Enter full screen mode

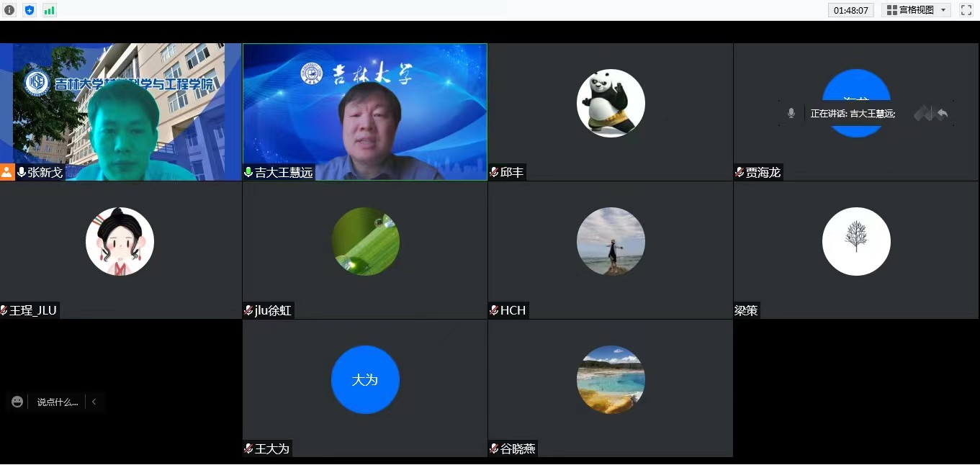click(966, 10)
